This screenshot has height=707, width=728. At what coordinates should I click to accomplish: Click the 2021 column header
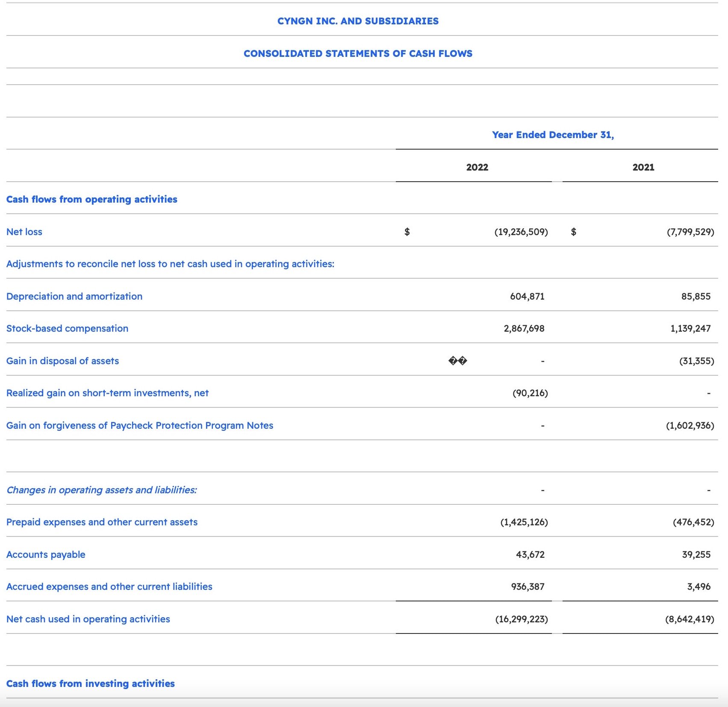pyautogui.click(x=643, y=167)
